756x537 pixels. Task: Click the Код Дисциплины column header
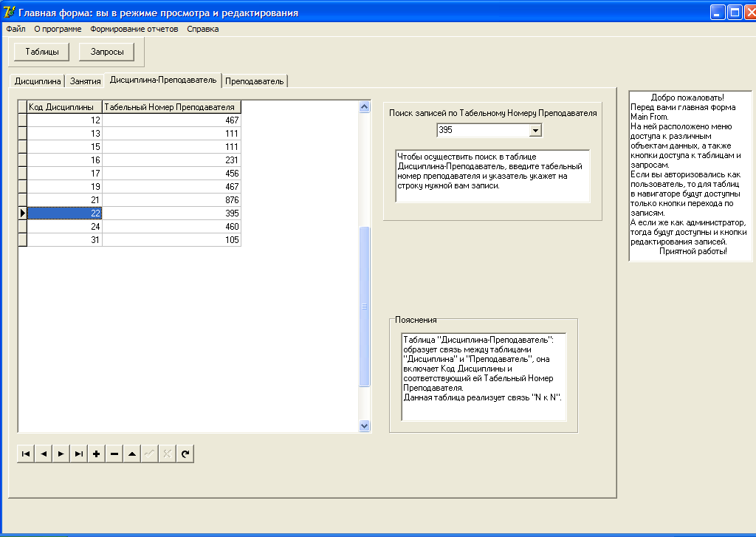pos(65,107)
